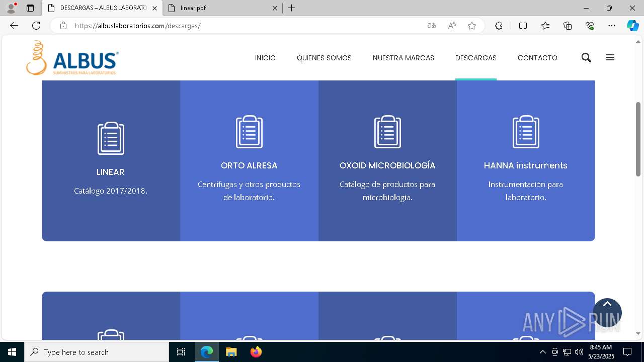Go back with browser back arrow
644x362 pixels.
14,26
